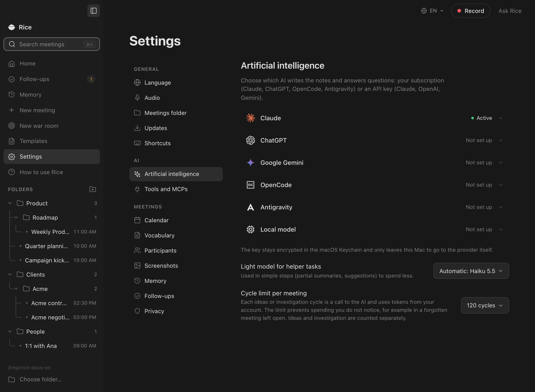This screenshot has width=535, height=392.
Task: Open the Language settings section
Action: (x=176, y=83)
